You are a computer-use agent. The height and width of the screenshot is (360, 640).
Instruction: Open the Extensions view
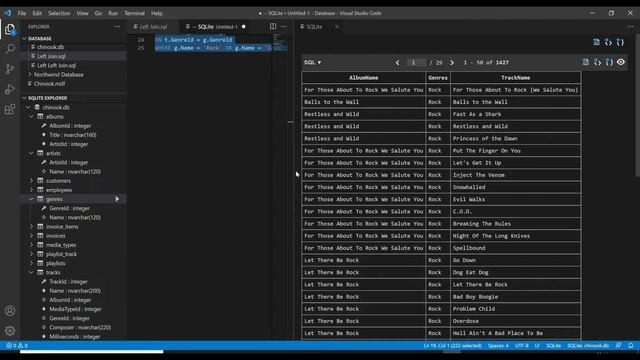click(x=10, y=109)
